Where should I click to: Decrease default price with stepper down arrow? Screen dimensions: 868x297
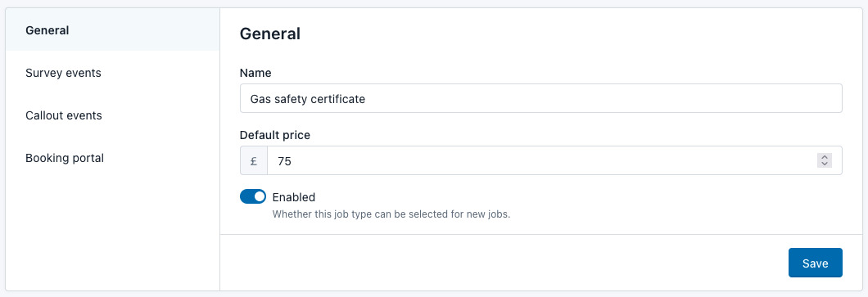point(825,164)
